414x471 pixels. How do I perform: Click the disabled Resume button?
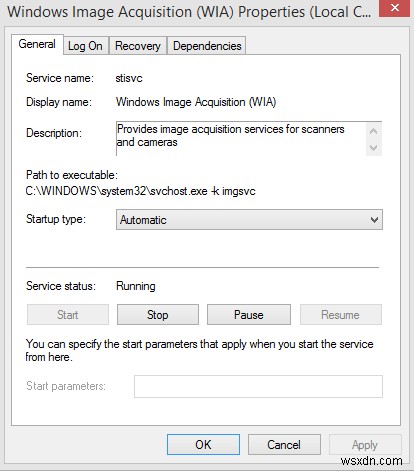point(341,315)
